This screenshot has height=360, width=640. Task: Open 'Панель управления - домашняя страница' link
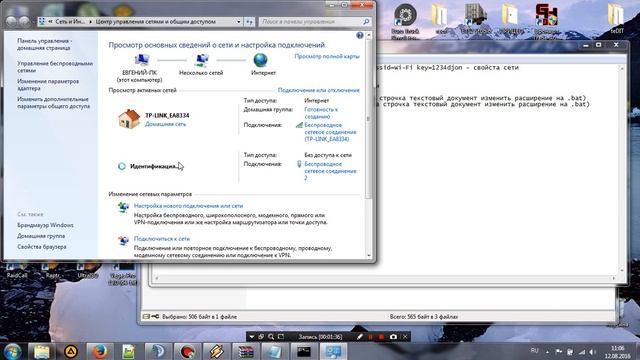pos(44,44)
